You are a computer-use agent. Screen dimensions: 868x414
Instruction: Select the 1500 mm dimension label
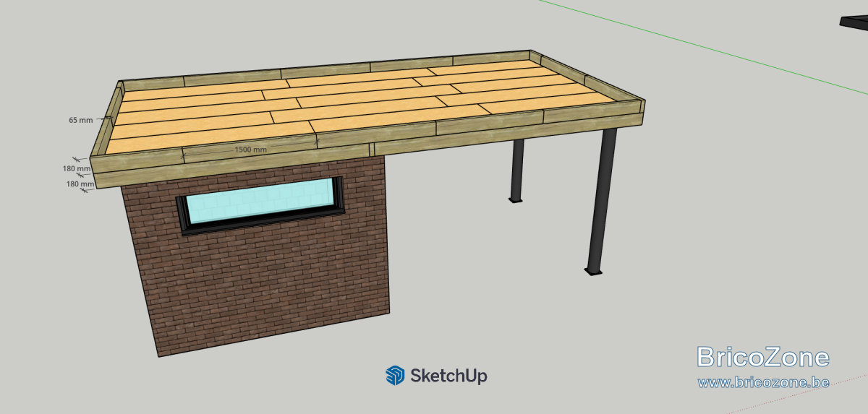click(x=251, y=149)
